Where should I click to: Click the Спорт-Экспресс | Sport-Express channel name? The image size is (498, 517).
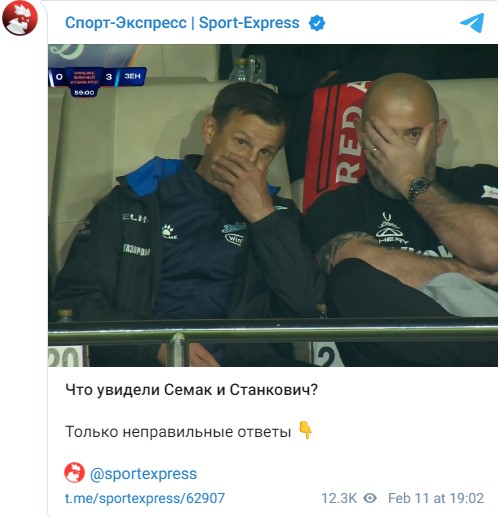182,23
